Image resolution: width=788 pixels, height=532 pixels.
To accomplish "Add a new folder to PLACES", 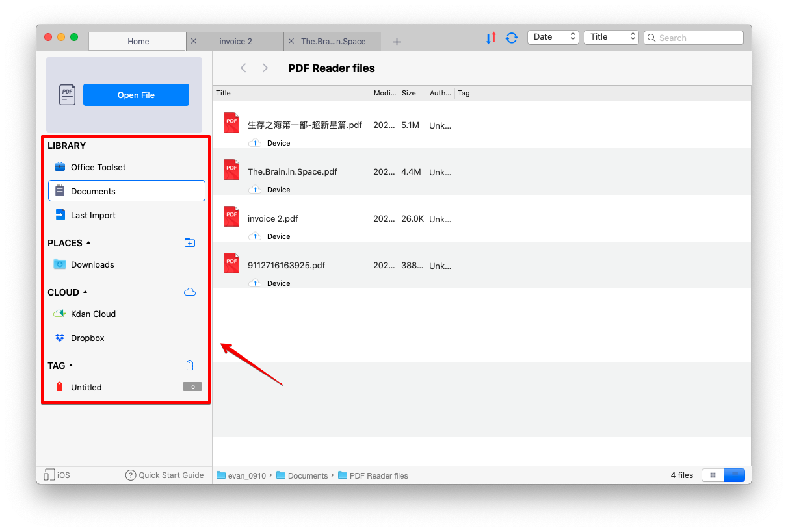I will point(190,243).
